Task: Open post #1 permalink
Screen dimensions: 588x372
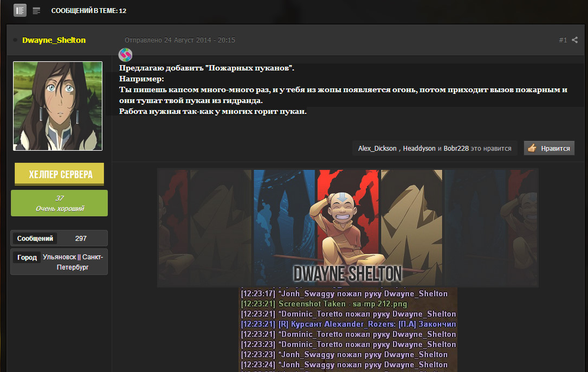Action: coord(563,40)
